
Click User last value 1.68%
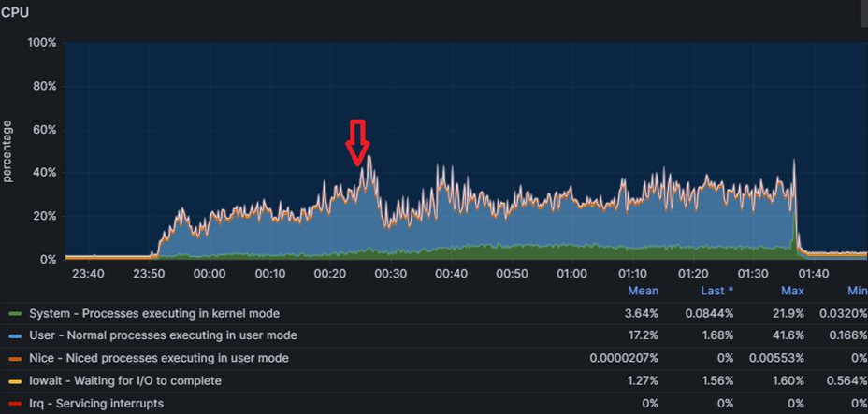click(x=716, y=335)
